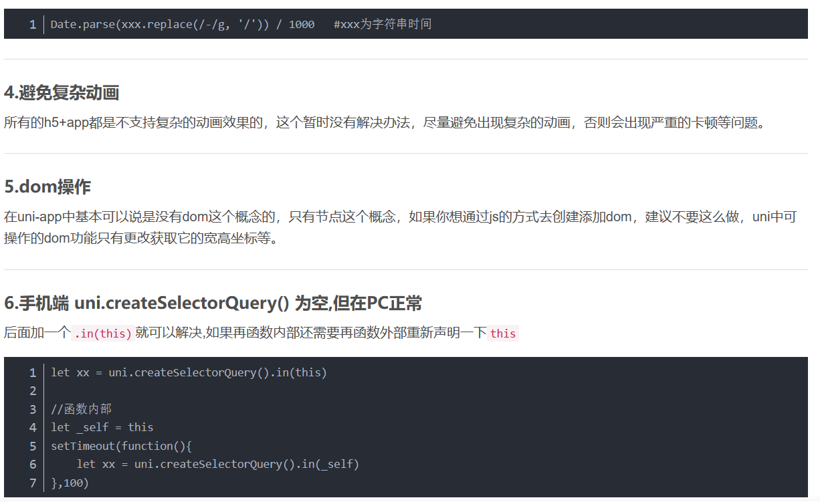Click line number 2 in bottom code block
The image size is (820, 504).
pos(33,391)
